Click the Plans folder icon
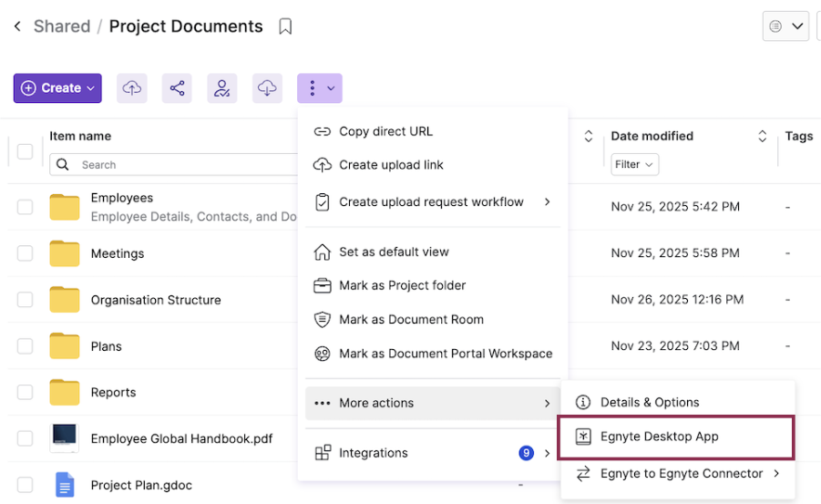 pyautogui.click(x=65, y=345)
